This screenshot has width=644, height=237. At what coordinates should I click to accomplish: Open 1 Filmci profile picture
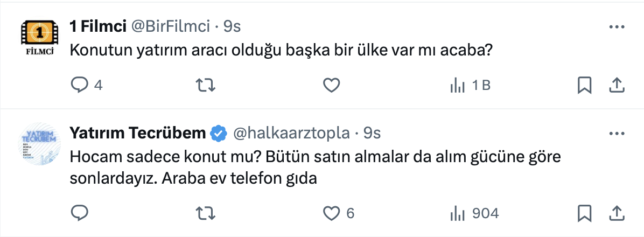click(39, 39)
